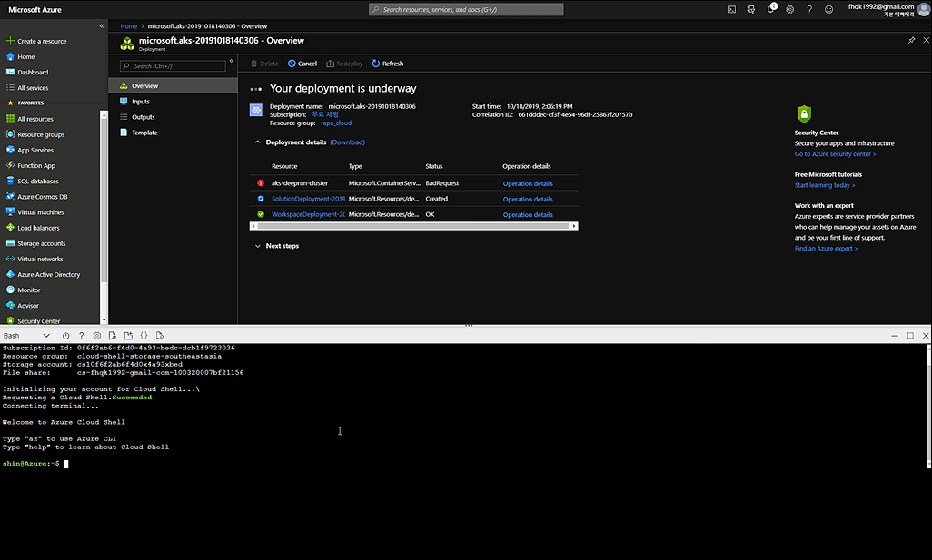
Task: Open Cloud Shell help icon
Action: [x=82, y=336]
